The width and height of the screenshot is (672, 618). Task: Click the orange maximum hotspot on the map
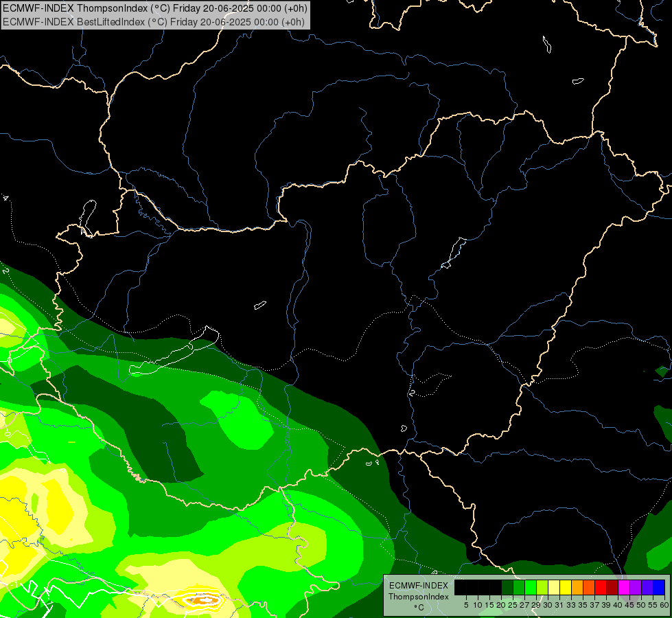click(202, 599)
